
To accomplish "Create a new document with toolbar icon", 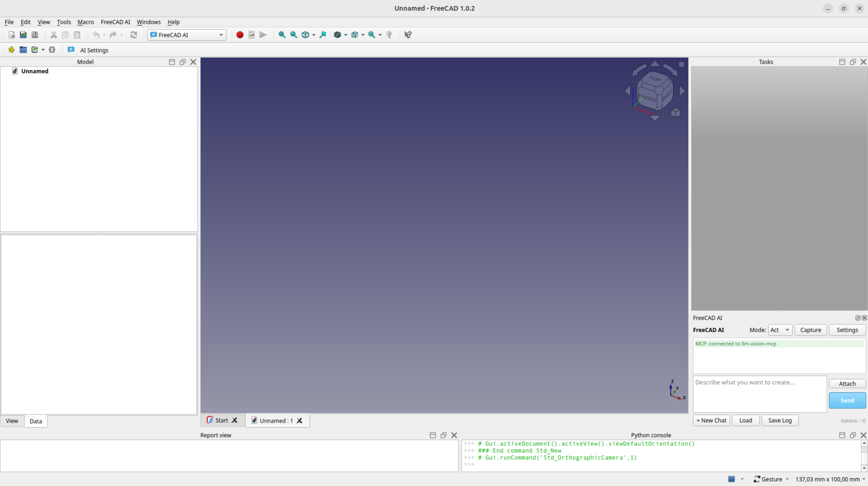I will coord(11,35).
